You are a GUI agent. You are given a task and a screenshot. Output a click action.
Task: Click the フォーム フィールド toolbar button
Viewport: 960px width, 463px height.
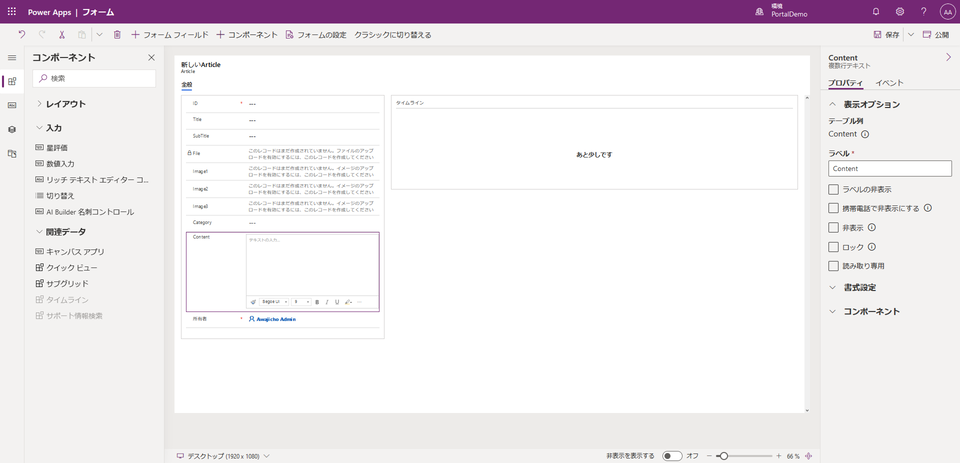(x=169, y=35)
